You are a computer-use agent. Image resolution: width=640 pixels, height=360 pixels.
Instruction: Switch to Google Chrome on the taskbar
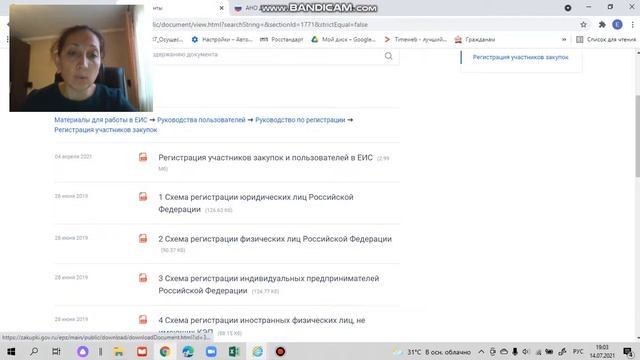[165, 351]
